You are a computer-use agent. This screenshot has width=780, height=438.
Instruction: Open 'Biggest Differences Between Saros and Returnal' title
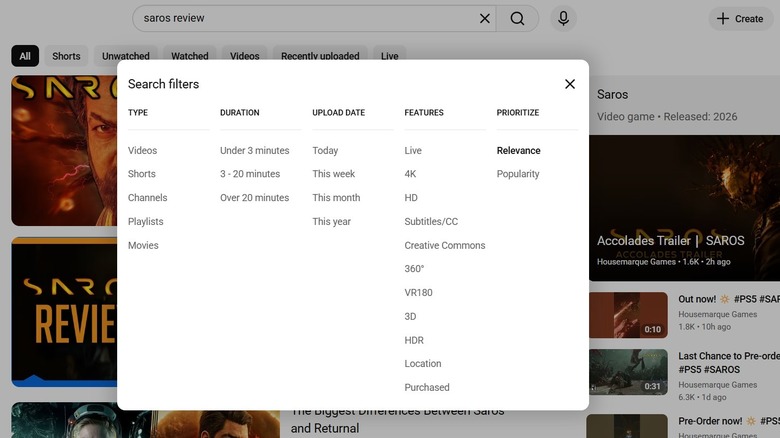tap(398, 420)
